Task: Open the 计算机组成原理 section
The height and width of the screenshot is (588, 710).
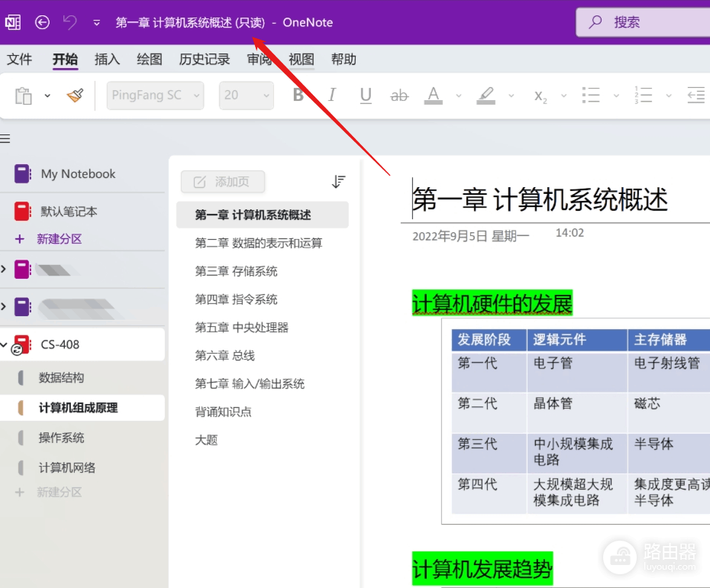Action: click(82, 407)
